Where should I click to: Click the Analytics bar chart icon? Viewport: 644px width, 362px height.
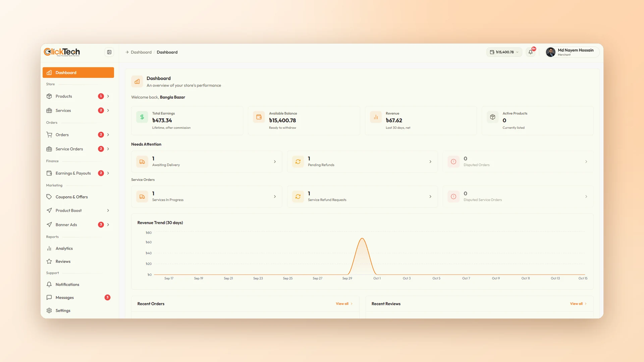(x=49, y=248)
